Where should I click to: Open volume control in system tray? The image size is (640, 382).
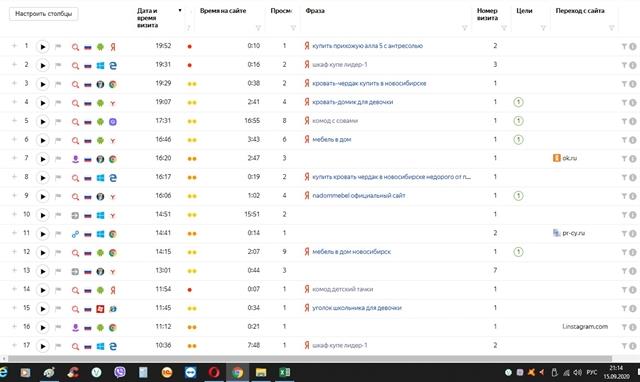coord(577,372)
